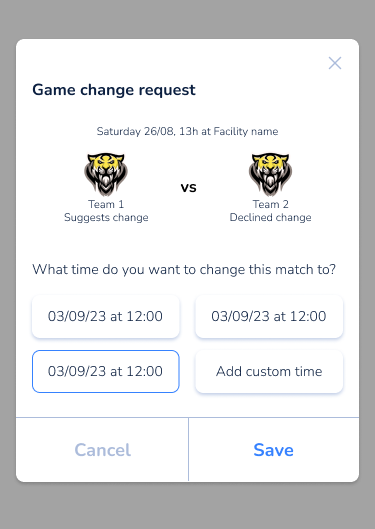This screenshot has height=529, width=375.
Task: Click the Team 1 tiger logo
Action: point(106,174)
